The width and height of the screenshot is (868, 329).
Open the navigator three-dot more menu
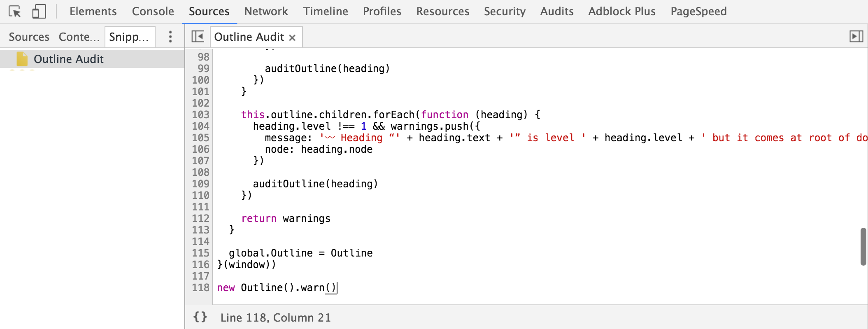click(170, 37)
